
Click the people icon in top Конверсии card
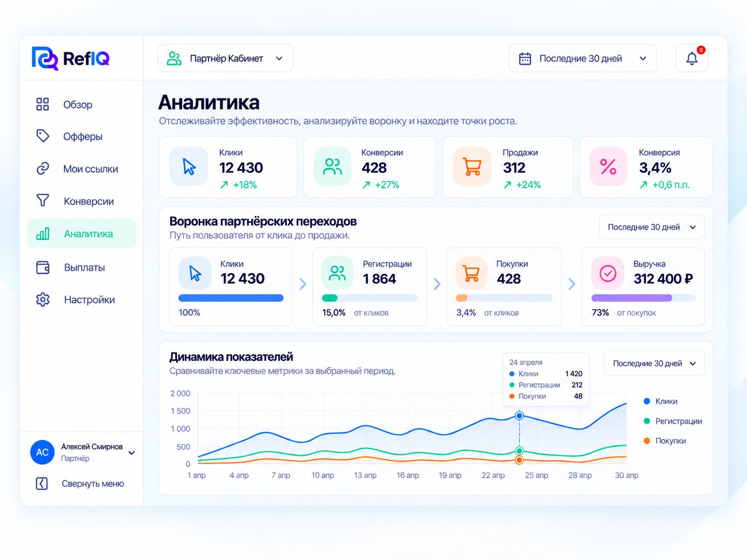[x=333, y=167]
